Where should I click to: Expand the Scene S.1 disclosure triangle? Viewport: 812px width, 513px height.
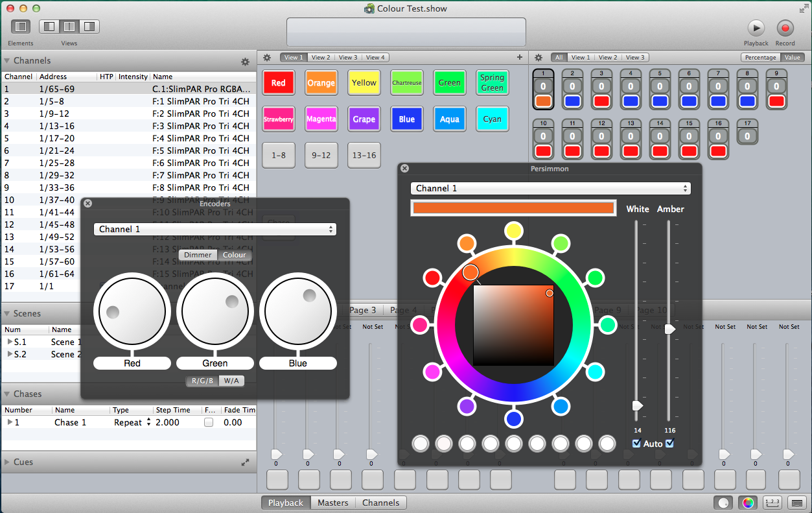[10, 342]
